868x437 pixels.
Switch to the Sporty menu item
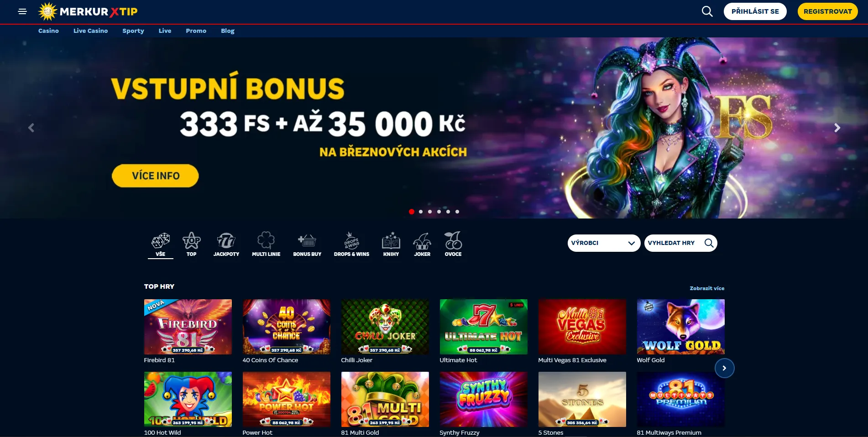click(x=133, y=31)
